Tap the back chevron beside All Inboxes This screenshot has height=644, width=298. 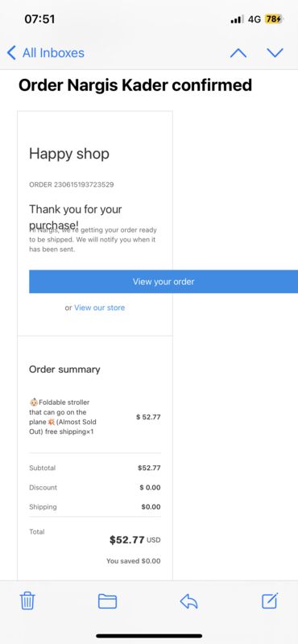(11, 53)
